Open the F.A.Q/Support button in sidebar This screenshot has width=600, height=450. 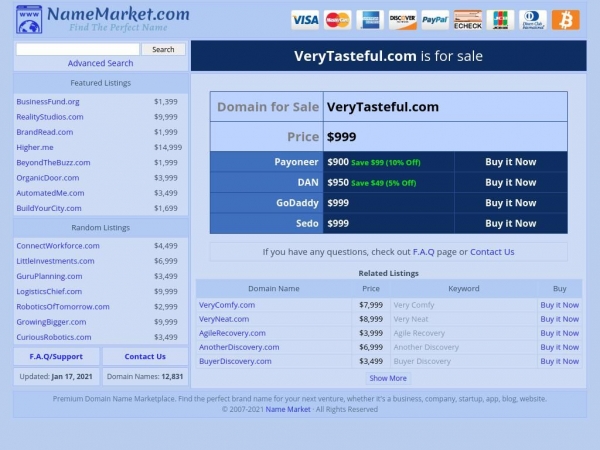tap(56, 357)
